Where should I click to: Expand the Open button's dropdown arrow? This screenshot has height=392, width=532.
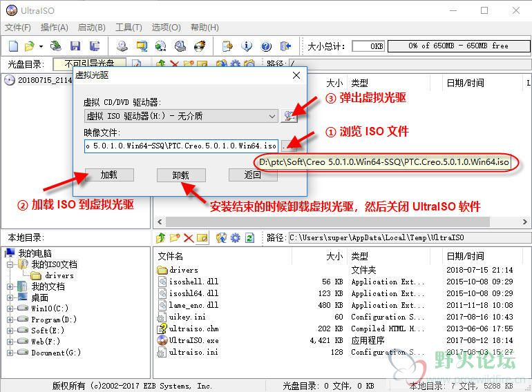tap(41, 46)
